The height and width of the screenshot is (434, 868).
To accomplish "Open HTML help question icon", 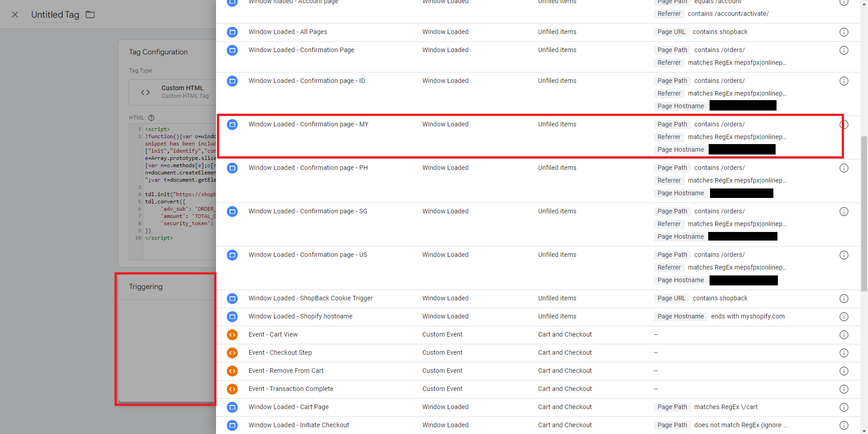I will [x=151, y=118].
